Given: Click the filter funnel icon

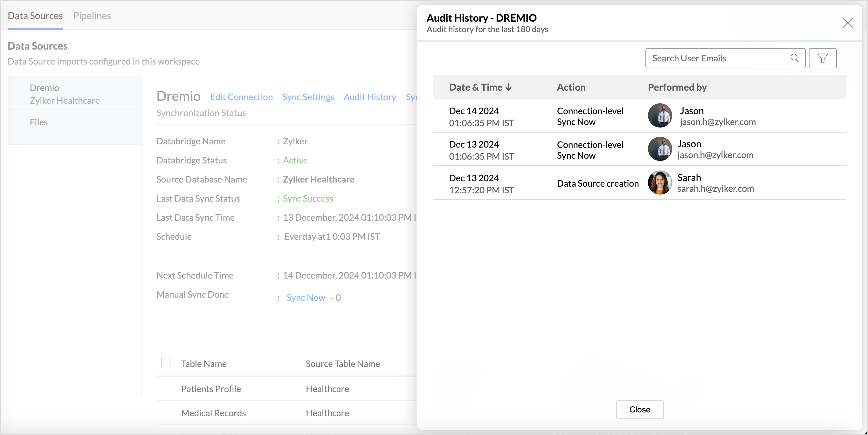Looking at the screenshot, I should click(x=823, y=58).
